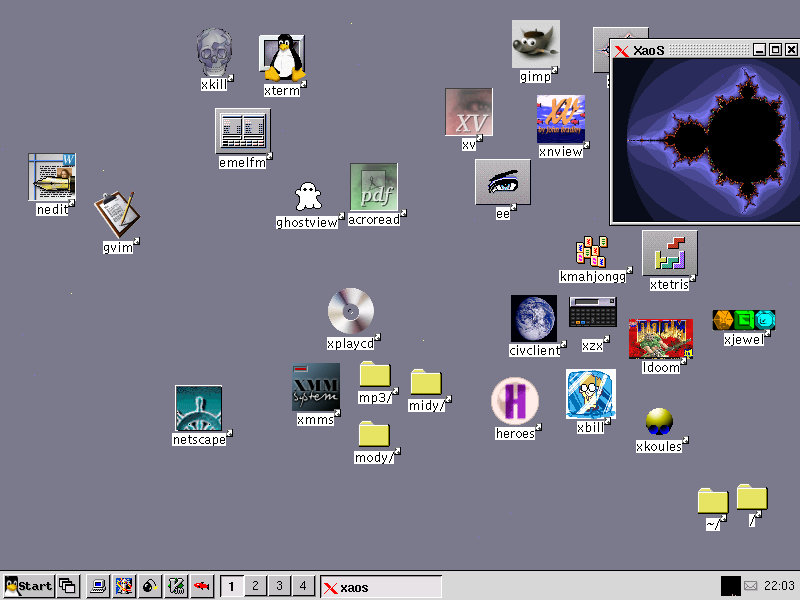Viewport: 800px width, 600px height.
Task: Click the launcher between bomb and fish
Action: [176, 586]
